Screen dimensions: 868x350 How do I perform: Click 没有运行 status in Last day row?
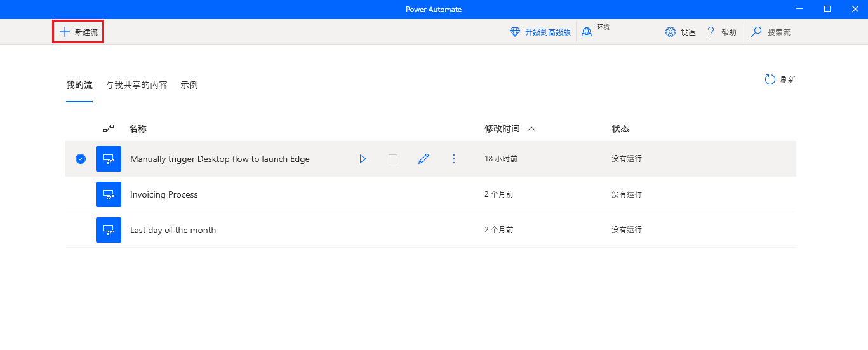coord(627,230)
